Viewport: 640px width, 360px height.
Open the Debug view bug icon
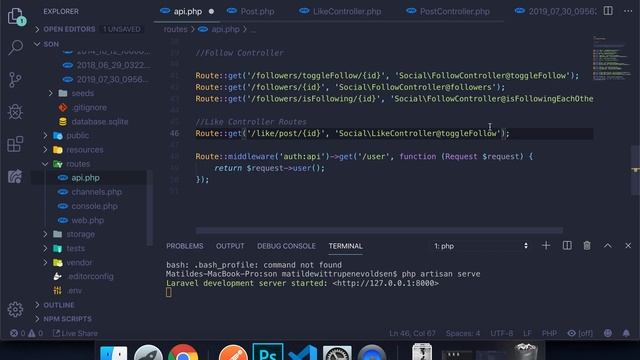coord(16,111)
